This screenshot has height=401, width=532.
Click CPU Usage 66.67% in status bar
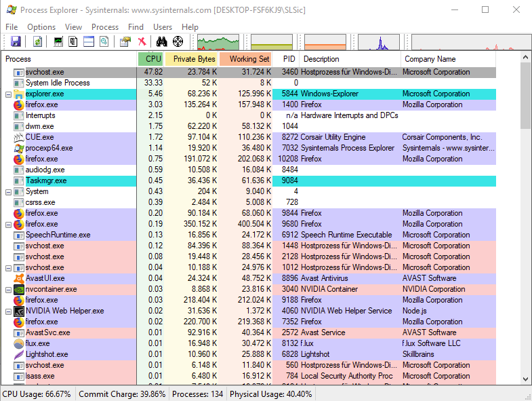(x=37, y=394)
